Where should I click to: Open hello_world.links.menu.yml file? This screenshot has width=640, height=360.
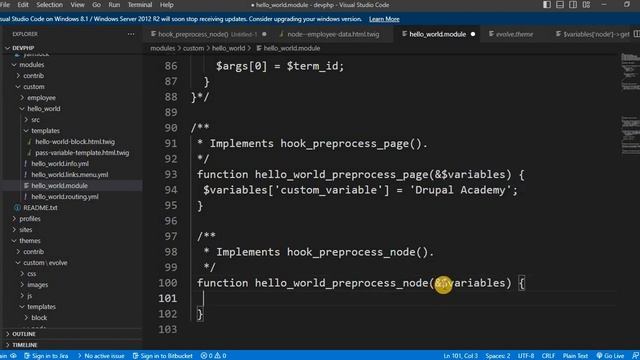(x=71, y=175)
